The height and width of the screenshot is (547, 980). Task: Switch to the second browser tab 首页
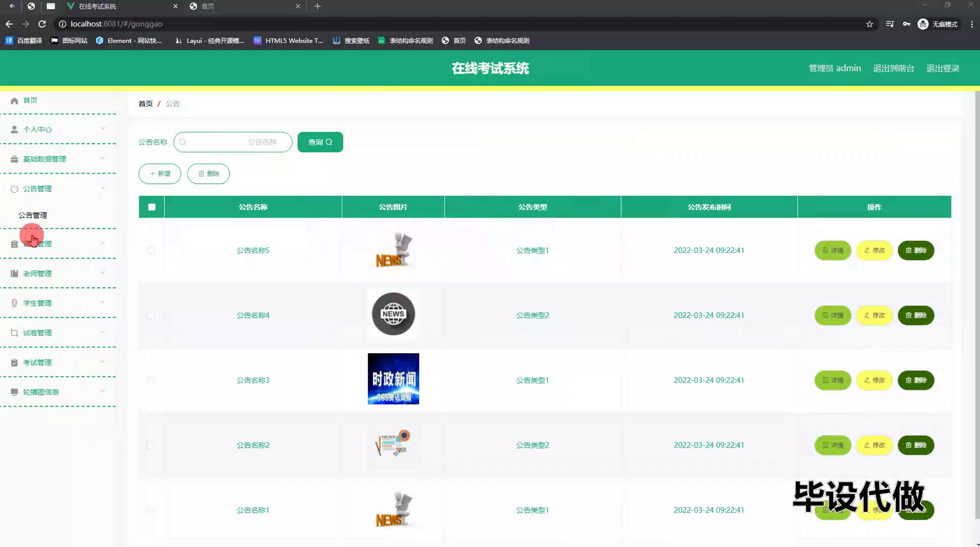(x=245, y=6)
